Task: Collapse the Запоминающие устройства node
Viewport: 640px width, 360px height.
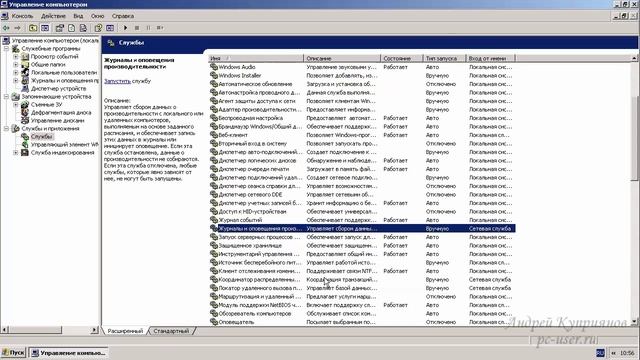Action: (x=7, y=97)
